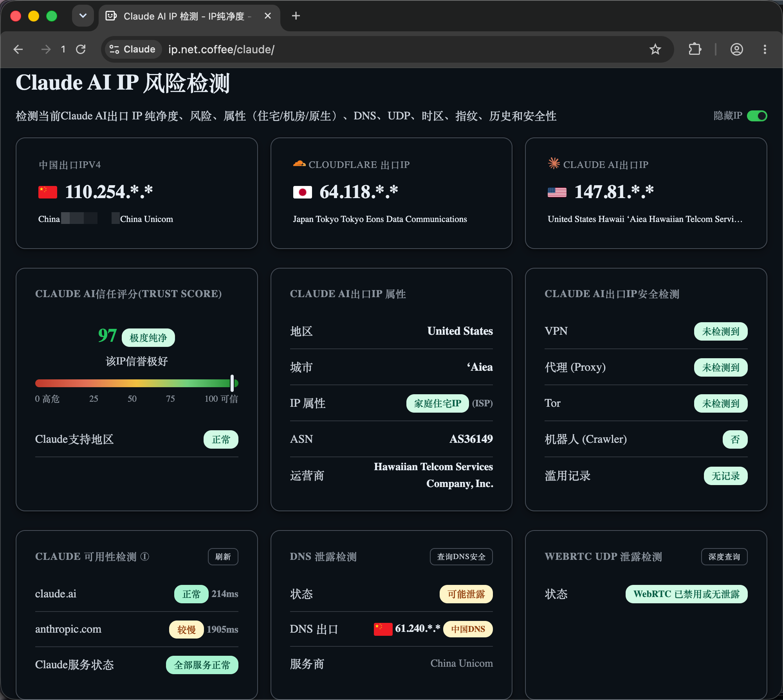Open the browser profile menu
The height and width of the screenshot is (700, 783).
(x=736, y=49)
